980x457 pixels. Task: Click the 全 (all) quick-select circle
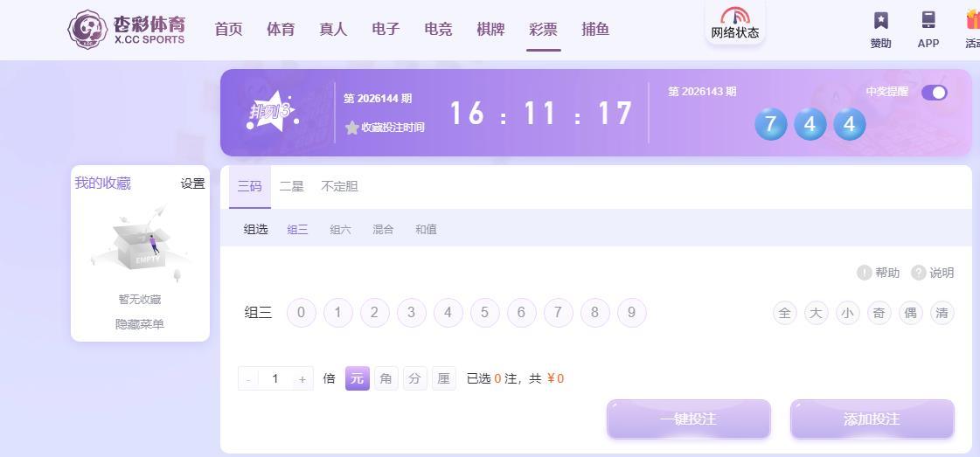[x=785, y=313]
